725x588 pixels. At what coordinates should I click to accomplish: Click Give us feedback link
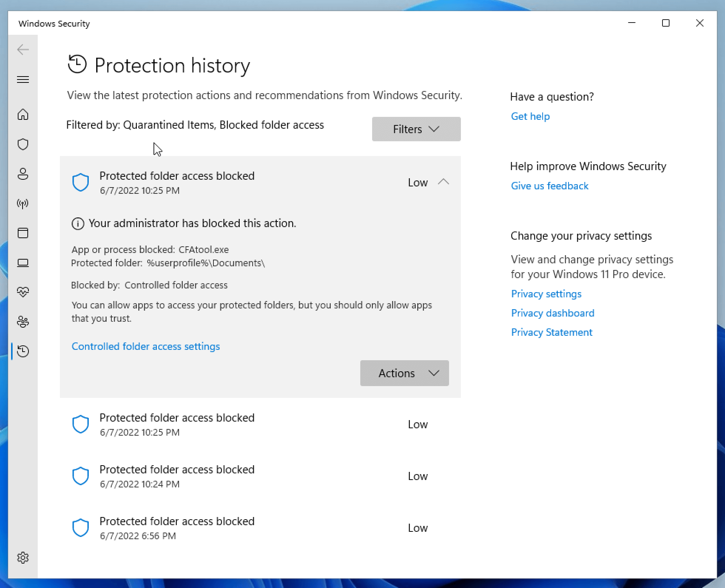tap(549, 186)
